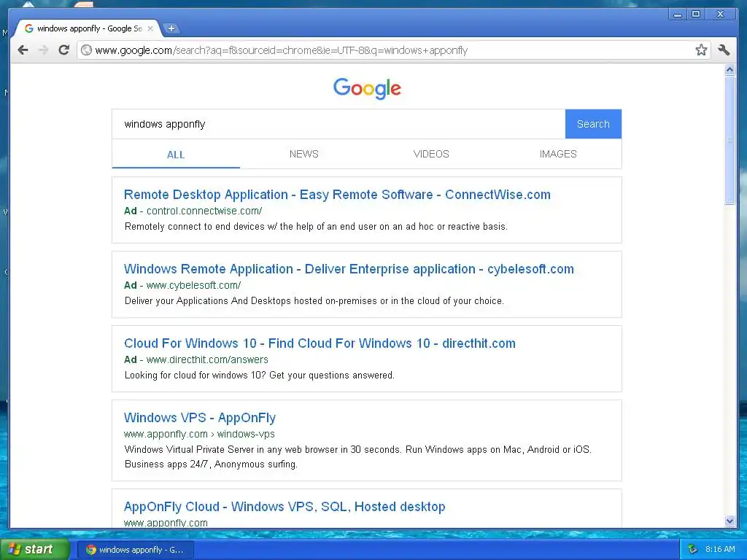Select the ALL results tab
This screenshot has width=747, height=560.
tap(176, 155)
